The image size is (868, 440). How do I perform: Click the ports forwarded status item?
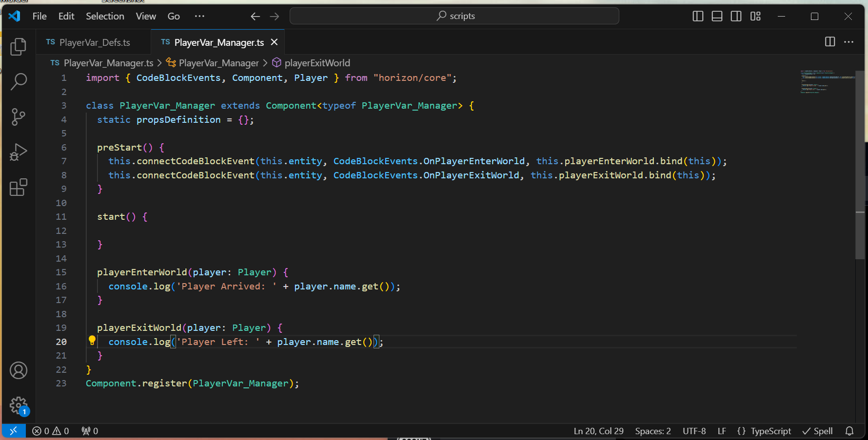90,431
